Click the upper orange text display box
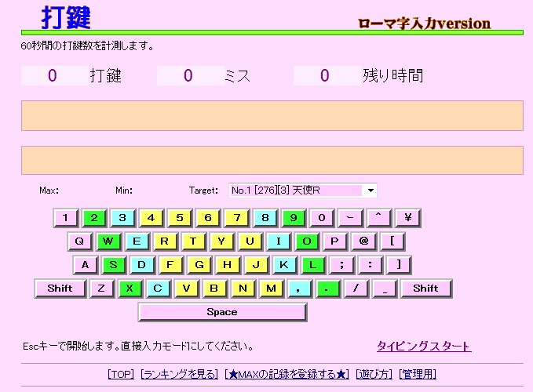Viewport: 533px width, 392px height. pyautogui.click(x=272, y=115)
